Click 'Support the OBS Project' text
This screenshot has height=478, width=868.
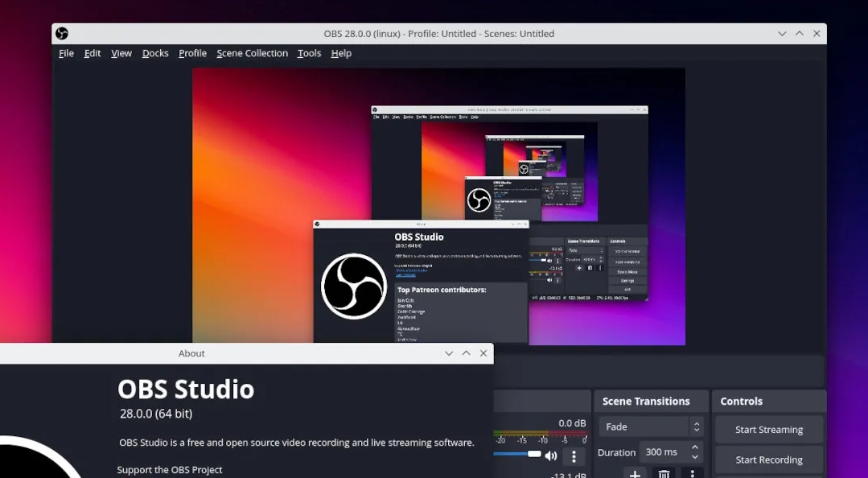click(x=170, y=470)
